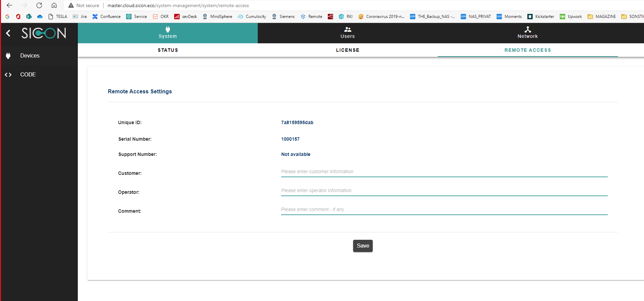Navigate back with browser back arrow
Image resolution: width=644 pixels, height=301 pixels.
coord(9,5)
